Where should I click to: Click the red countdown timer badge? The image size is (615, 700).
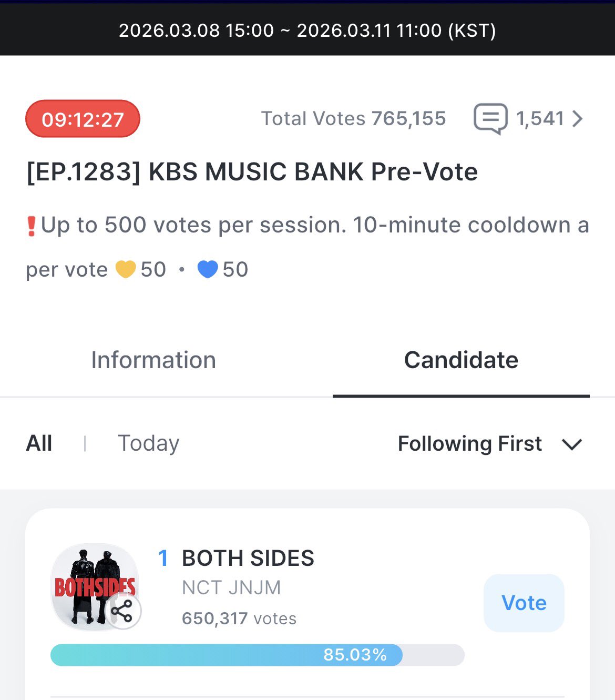pos(83,119)
